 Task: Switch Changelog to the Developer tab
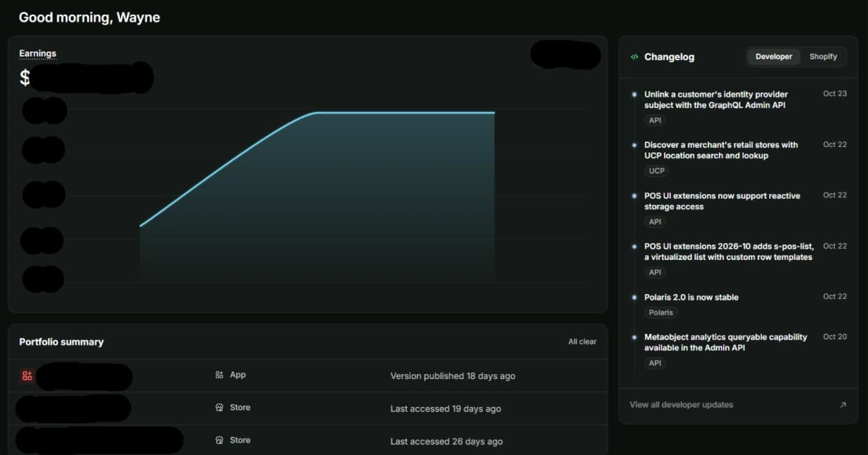tap(773, 56)
